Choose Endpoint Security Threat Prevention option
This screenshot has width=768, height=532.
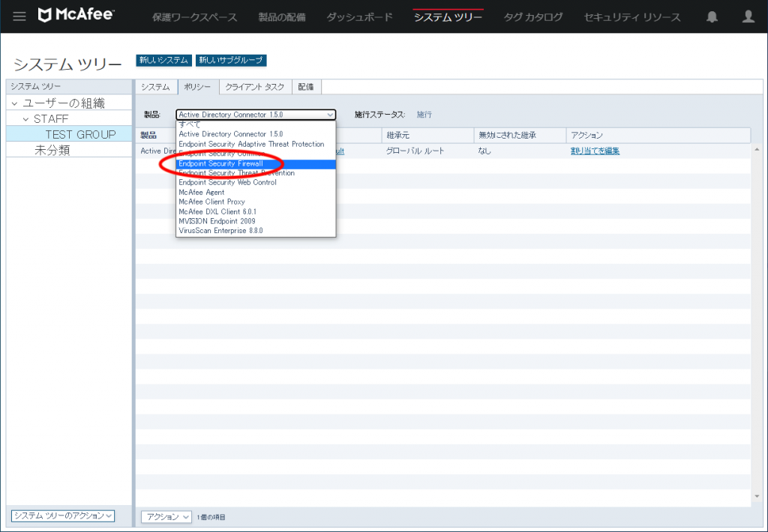tap(256, 173)
